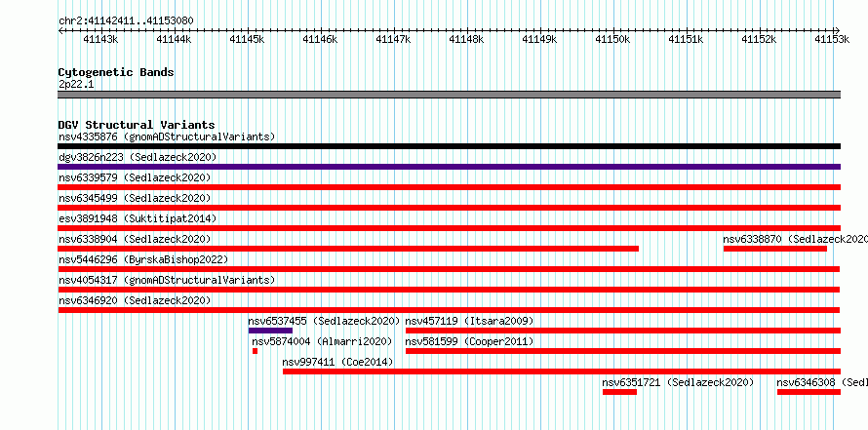Screen dimensions: 868x430
Task: Select the red nsv6339579 variant bar
Action: [x=449, y=187]
